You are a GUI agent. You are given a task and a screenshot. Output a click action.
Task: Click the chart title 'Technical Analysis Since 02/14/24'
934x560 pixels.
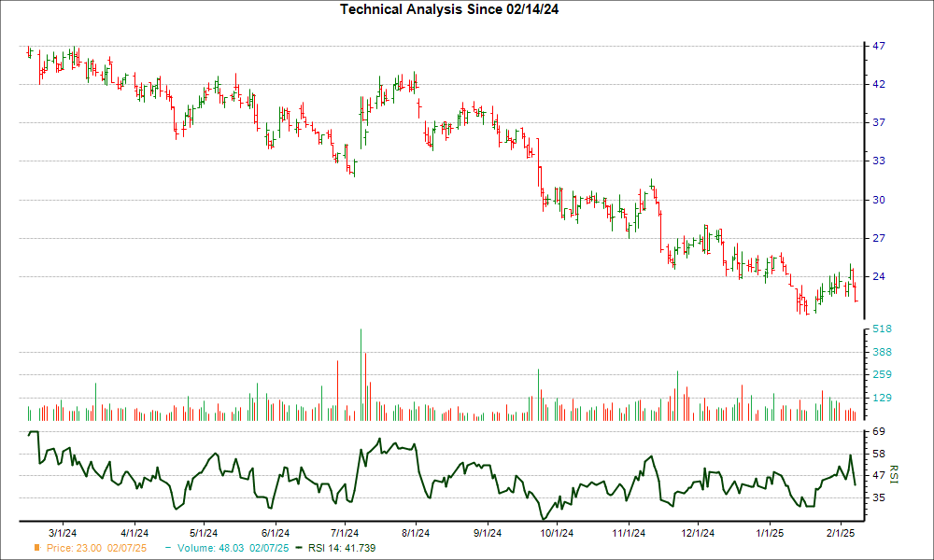[x=449, y=9]
